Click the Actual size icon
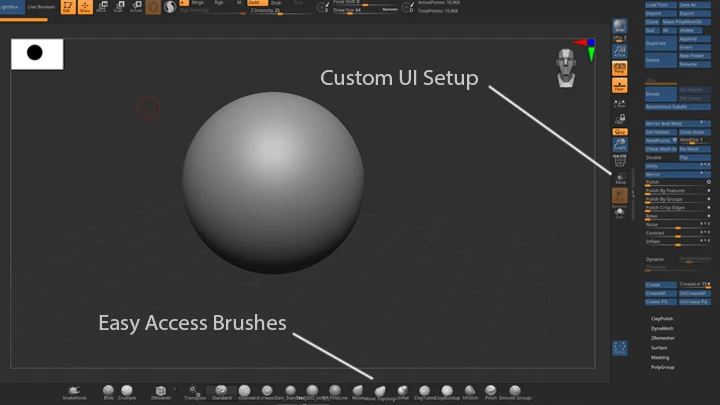Image resolution: width=720 pixels, height=405 pixels. pos(619,51)
